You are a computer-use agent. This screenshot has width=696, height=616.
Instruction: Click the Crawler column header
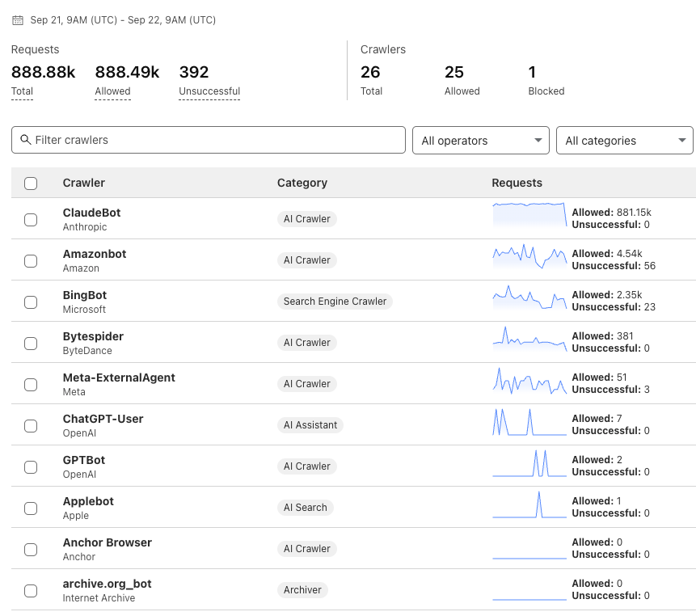point(84,183)
